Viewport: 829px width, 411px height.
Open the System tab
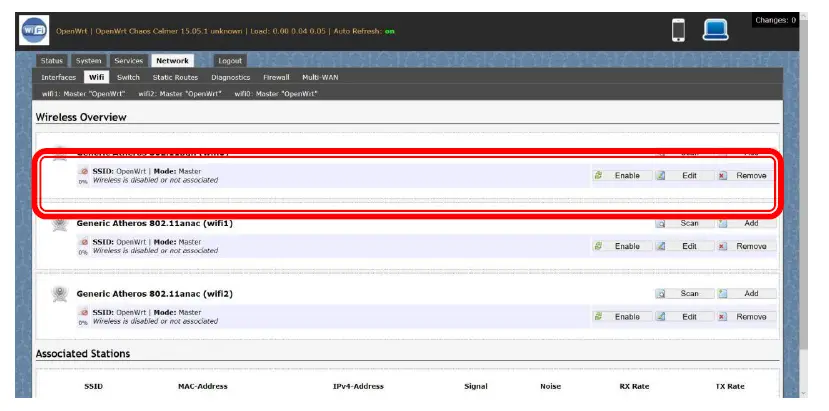tap(88, 61)
